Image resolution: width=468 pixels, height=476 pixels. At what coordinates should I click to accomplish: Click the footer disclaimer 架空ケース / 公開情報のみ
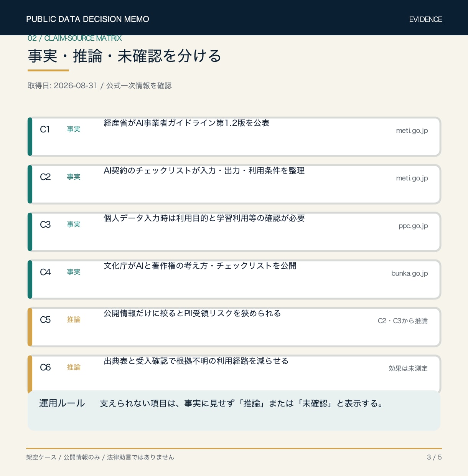pos(100,457)
